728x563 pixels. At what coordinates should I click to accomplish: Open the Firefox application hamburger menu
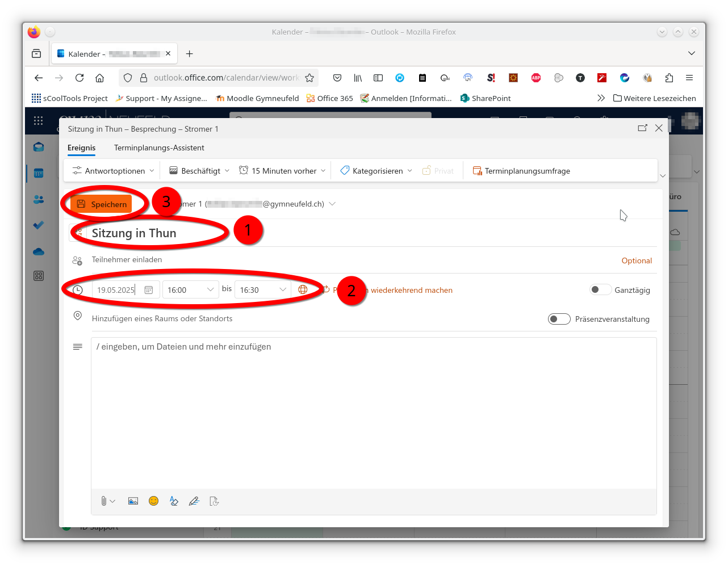pyautogui.click(x=689, y=78)
